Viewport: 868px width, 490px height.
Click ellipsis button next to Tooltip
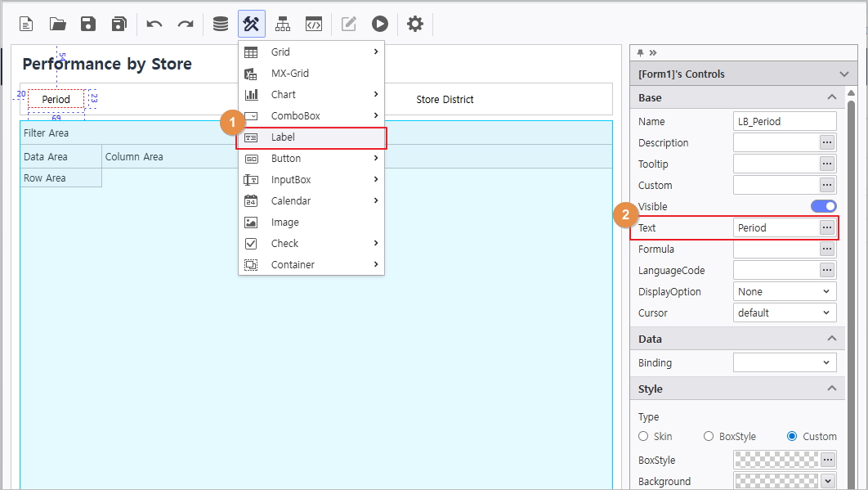pyautogui.click(x=827, y=164)
